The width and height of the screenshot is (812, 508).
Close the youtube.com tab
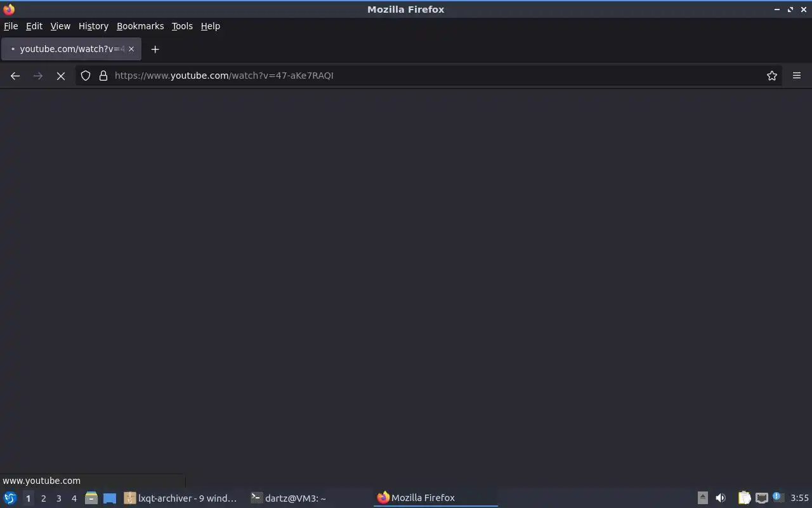click(131, 49)
